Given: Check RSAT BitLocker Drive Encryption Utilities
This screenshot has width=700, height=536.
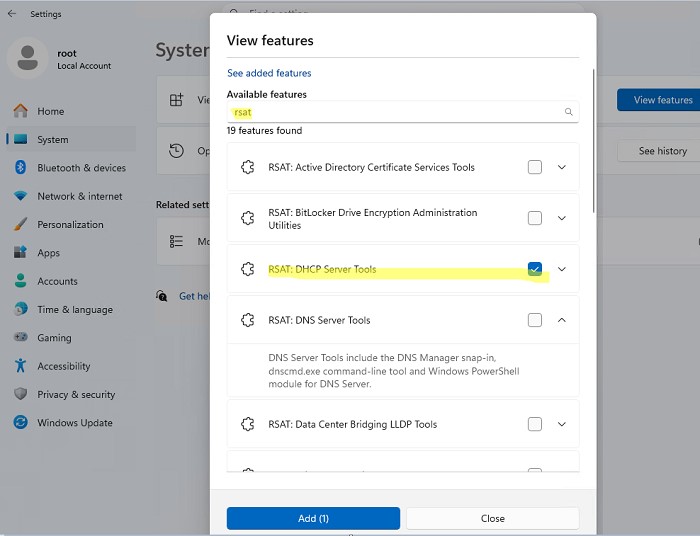Looking at the screenshot, I should (x=535, y=218).
